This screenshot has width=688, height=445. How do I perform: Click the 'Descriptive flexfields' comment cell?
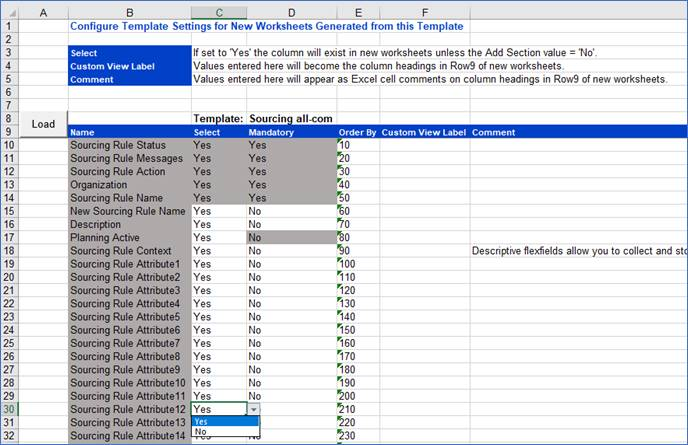click(x=578, y=251)
